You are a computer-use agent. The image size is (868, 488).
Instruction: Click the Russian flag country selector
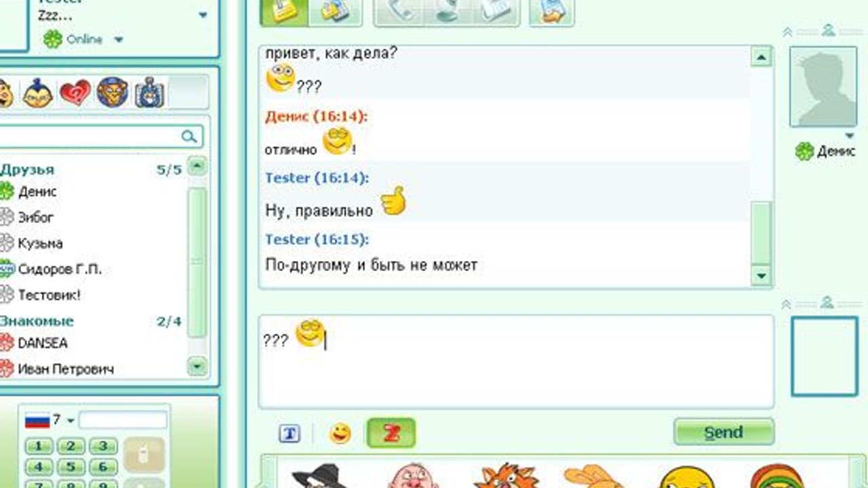tap(37, 421)
